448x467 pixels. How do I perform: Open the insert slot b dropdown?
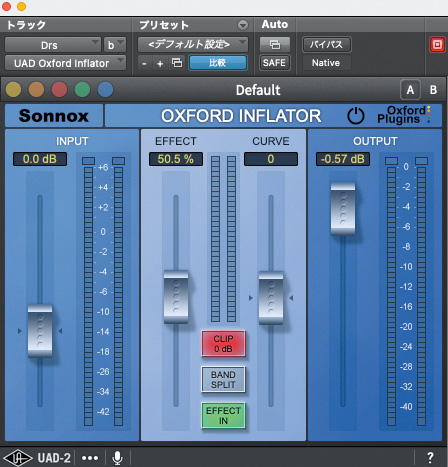click(x=115, y=45)
